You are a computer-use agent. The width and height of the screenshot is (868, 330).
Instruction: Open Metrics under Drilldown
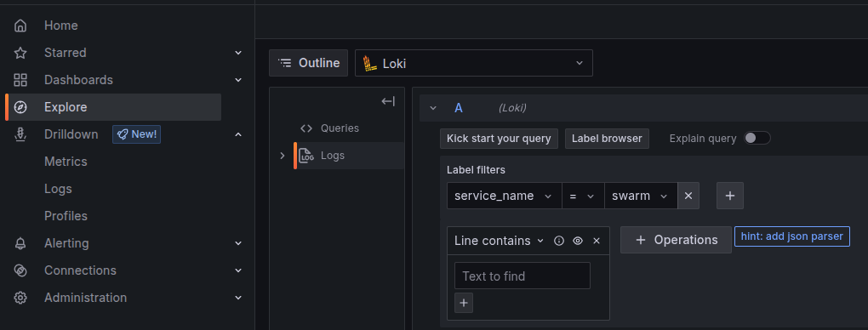(66, 162)
